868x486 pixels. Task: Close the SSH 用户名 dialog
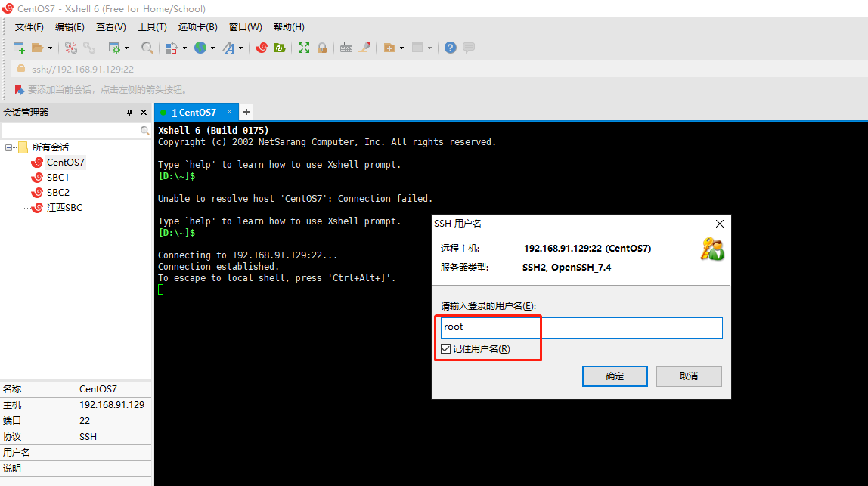point(720,224)
